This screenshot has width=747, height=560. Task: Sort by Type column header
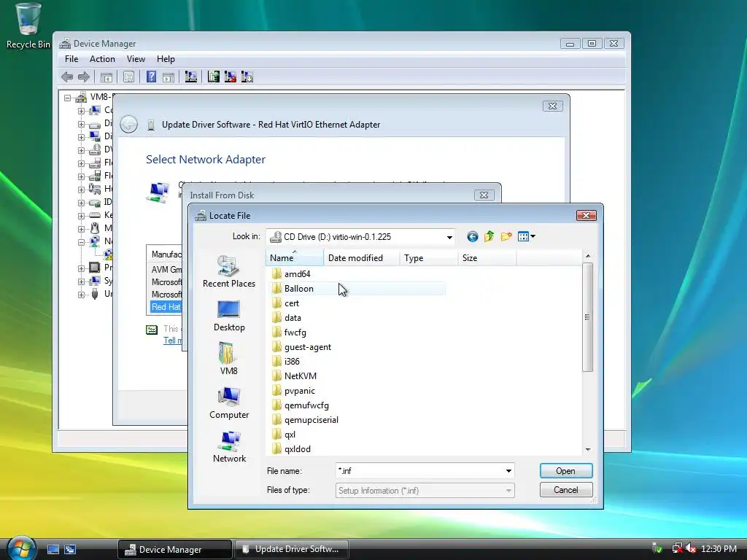coord(429,257)
